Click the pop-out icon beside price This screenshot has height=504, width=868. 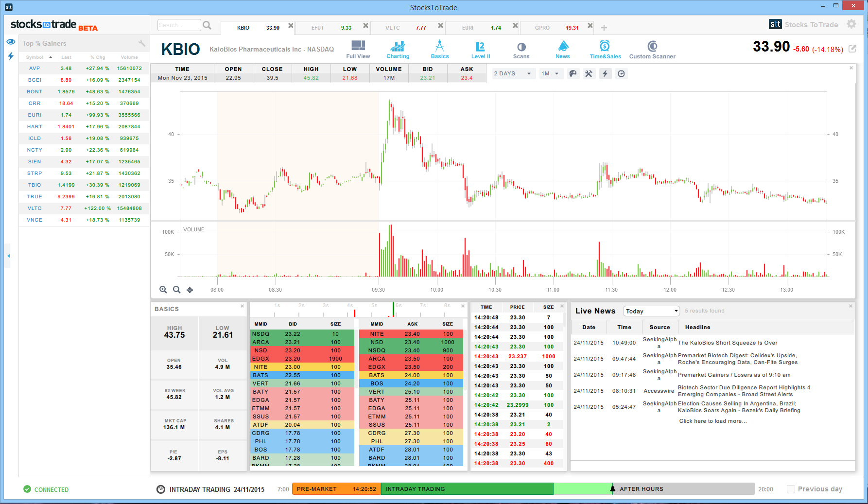coord(852,49)
